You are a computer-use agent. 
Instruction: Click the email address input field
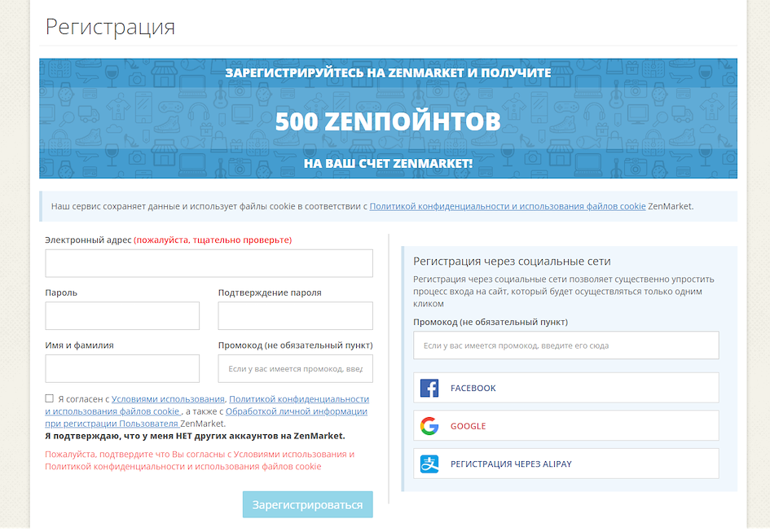click(x=209, y=263)
